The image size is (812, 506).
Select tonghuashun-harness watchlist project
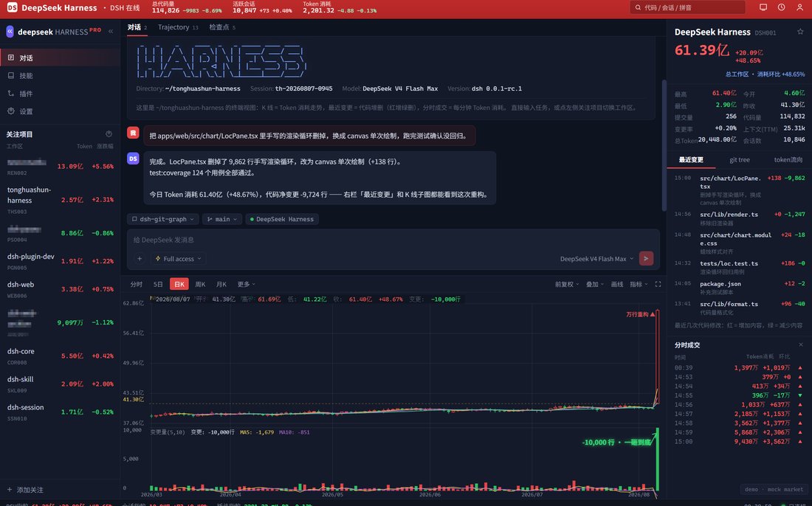60,200
